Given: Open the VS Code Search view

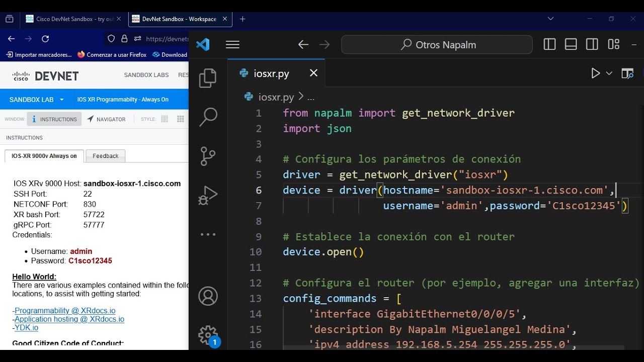Looking at the screenshot, I should pos(208,117).
